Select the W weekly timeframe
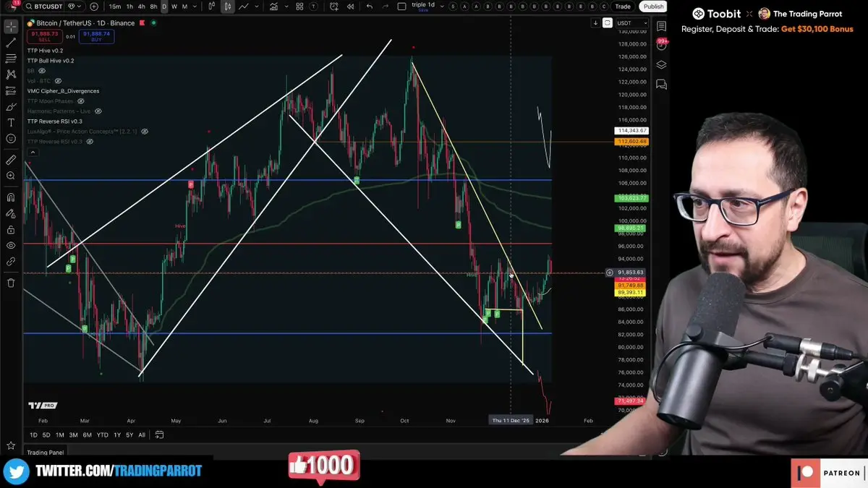 pyautogui.click(x=174, y=7)
